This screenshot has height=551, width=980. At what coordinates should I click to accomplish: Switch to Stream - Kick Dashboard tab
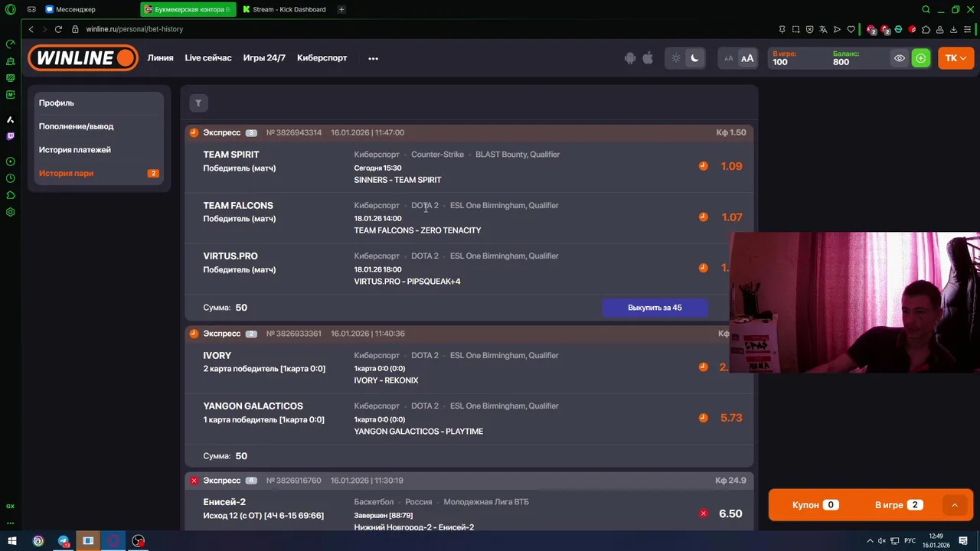coord(284,9)
